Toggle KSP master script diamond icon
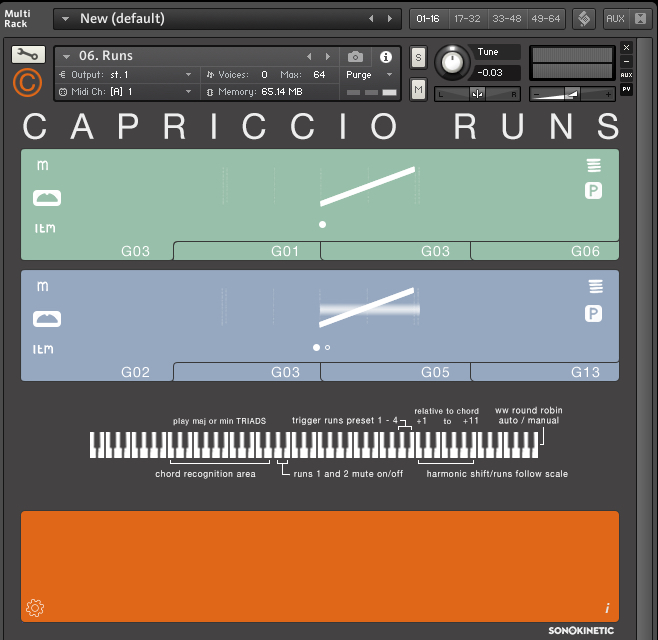The width and height of the screenshot is (658, 640). 584,18
